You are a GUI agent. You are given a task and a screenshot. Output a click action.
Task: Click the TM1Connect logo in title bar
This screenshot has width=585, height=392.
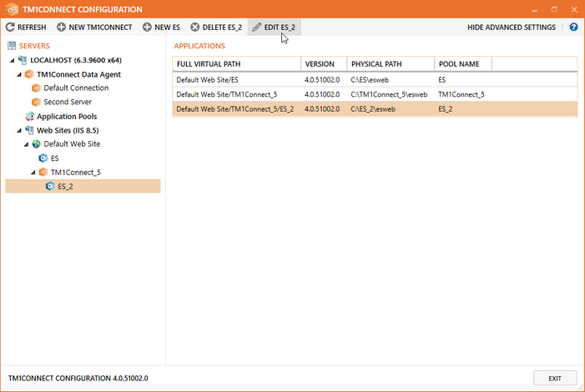12,9
